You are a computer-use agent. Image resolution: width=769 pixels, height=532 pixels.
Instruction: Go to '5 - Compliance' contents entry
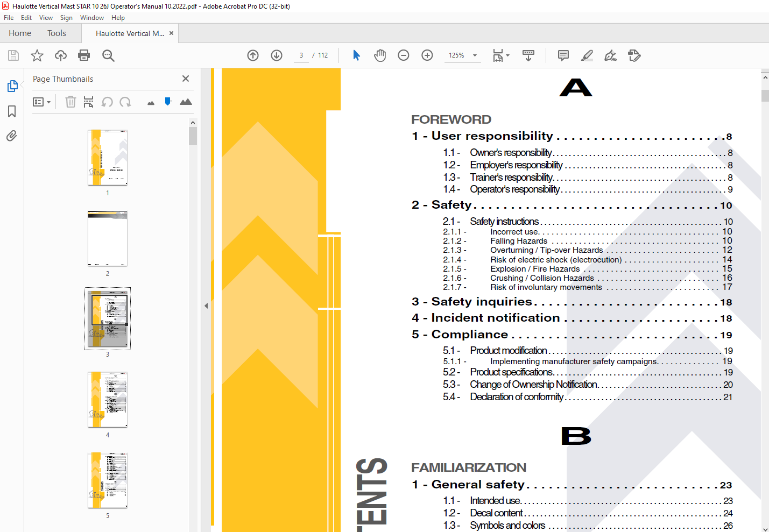pyautogui.click(x=572, y=335)
